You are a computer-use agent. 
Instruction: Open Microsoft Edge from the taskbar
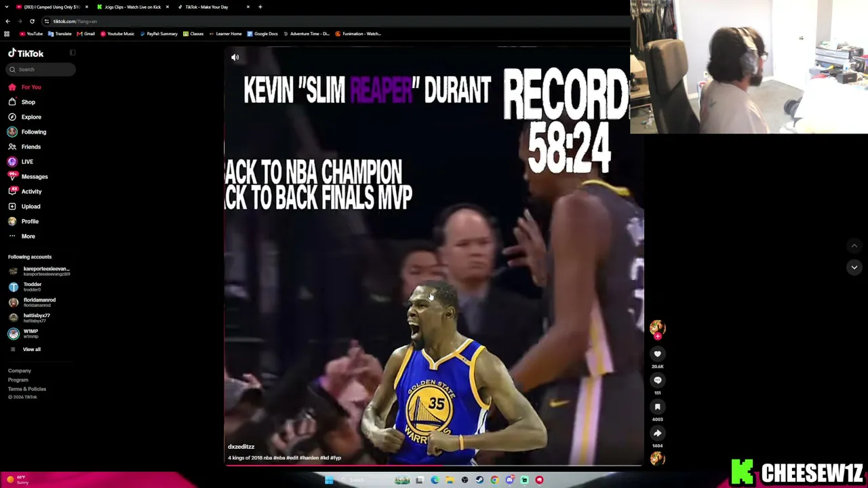(435, 480)
